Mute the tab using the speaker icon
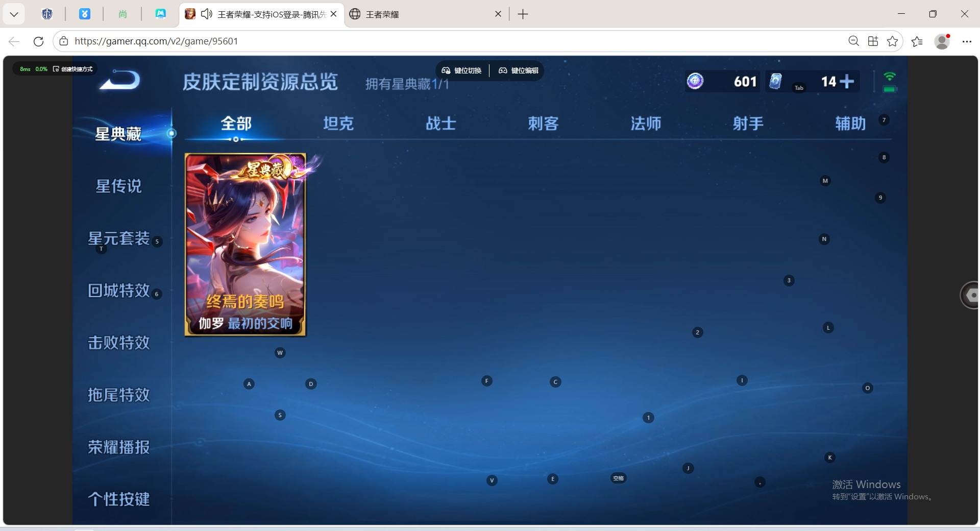 pos(206,14)
